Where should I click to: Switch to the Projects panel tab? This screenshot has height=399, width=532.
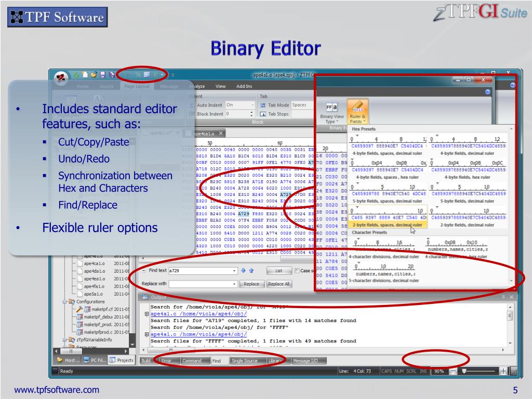[x=122, y=361]
